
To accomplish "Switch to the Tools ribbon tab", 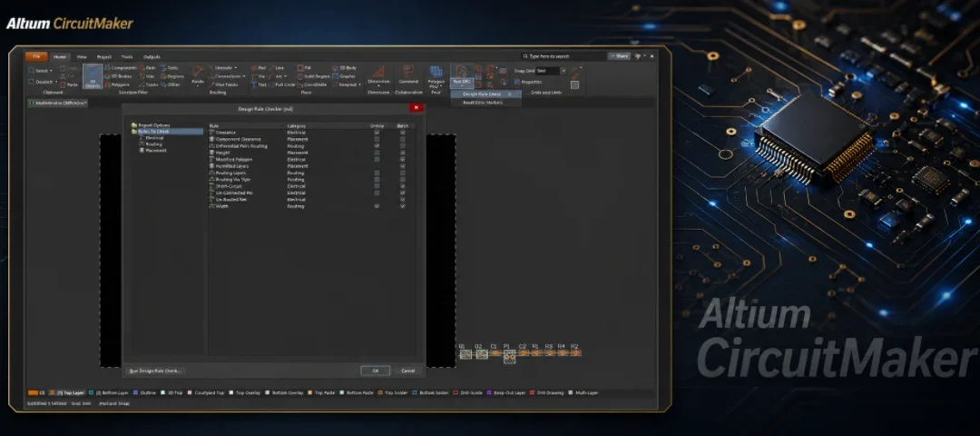I will click(x=127, y=57).
